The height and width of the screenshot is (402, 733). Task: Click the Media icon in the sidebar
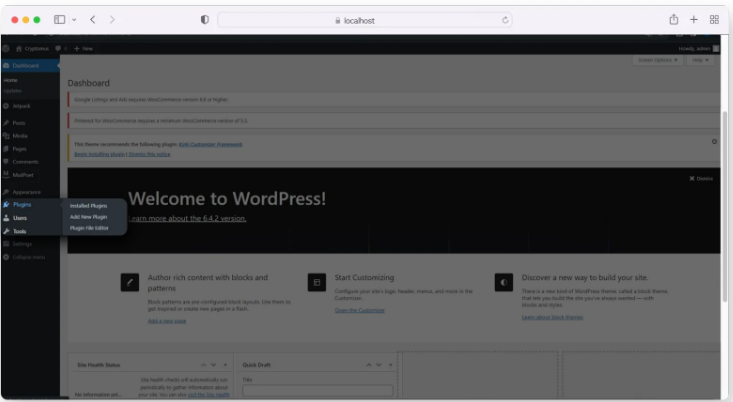point(7,135)
